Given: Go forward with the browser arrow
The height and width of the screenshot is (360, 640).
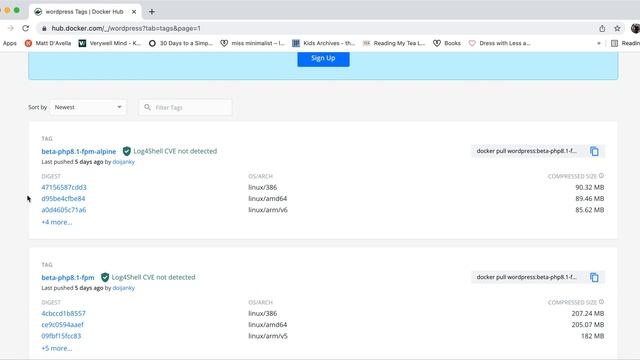Looking at the screenshot, I should pos(11,28).
